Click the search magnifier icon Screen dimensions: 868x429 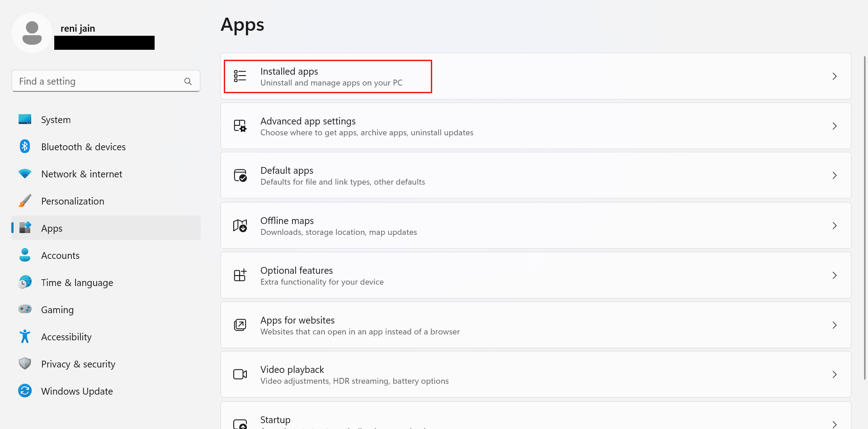(188, 81)
